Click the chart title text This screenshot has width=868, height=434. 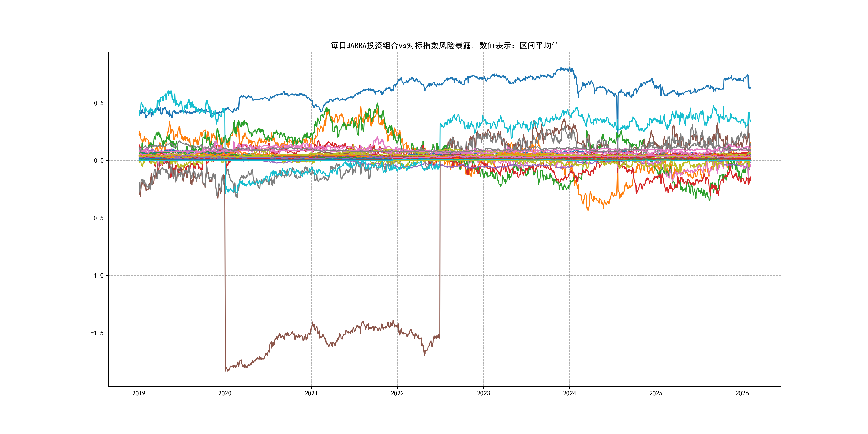click(x=444, y=46)
